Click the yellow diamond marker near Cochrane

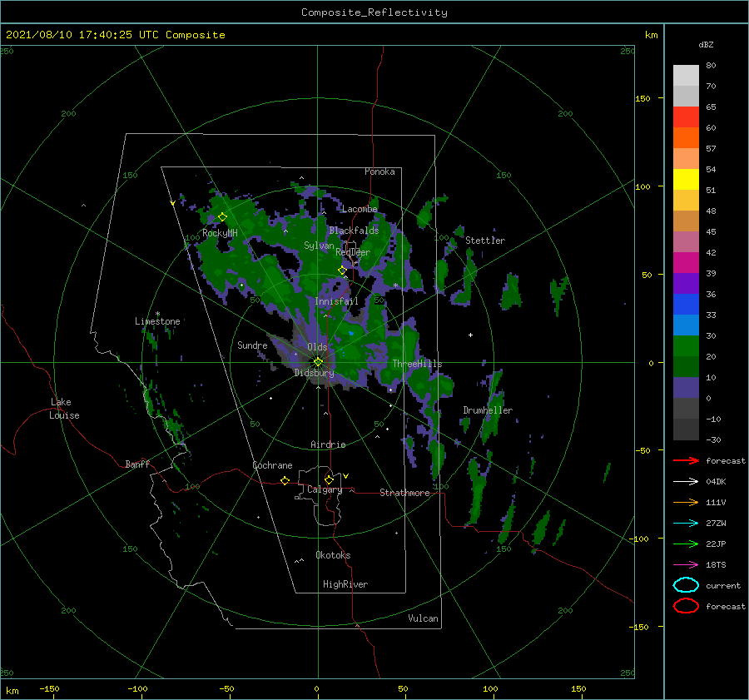285,480
